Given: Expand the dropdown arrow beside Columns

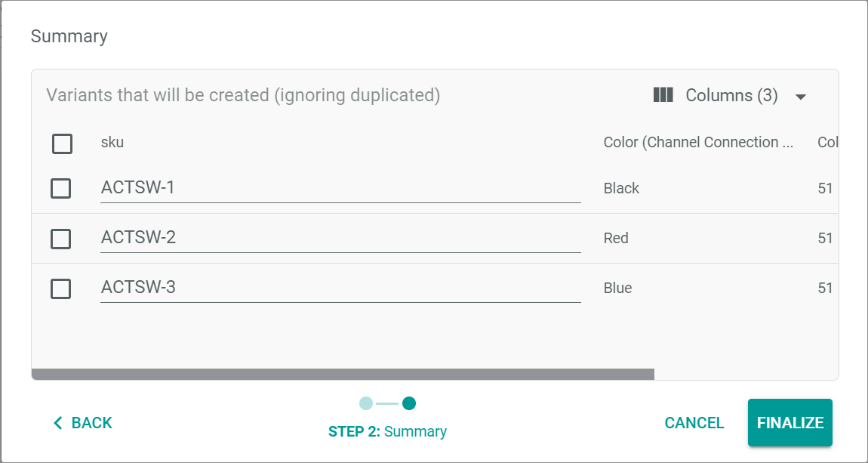Looking at the screenshot, I should [801, 97].
